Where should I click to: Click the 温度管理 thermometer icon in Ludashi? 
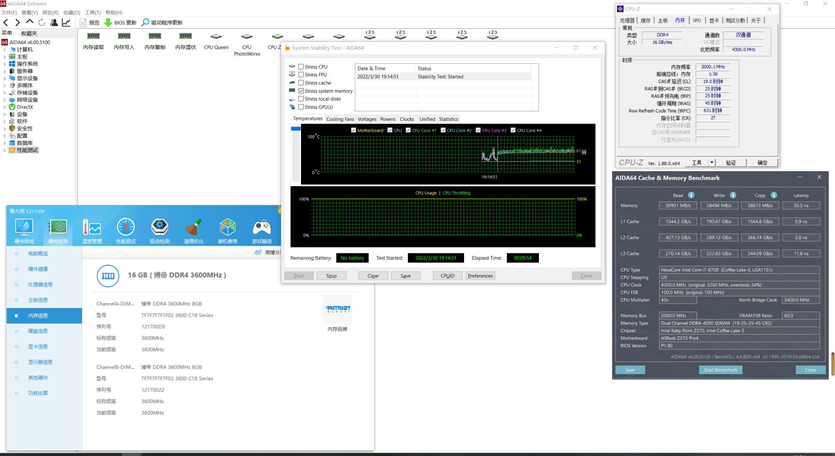tap(92, 227)
